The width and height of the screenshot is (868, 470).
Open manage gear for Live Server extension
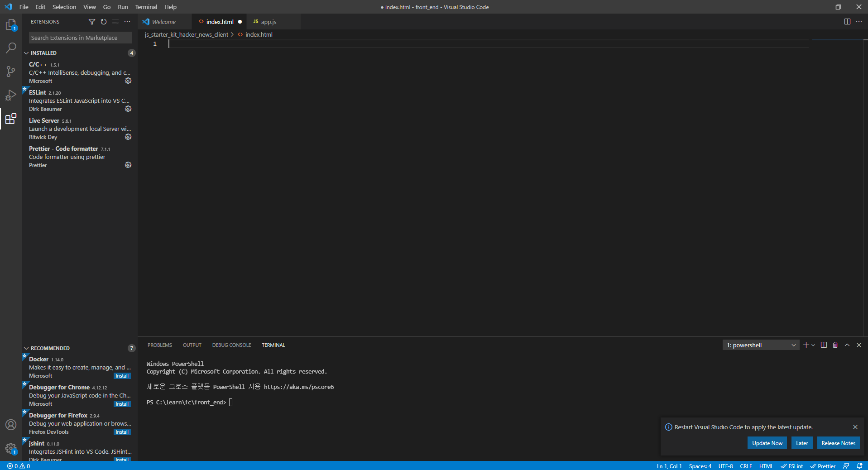click(128, 137)
